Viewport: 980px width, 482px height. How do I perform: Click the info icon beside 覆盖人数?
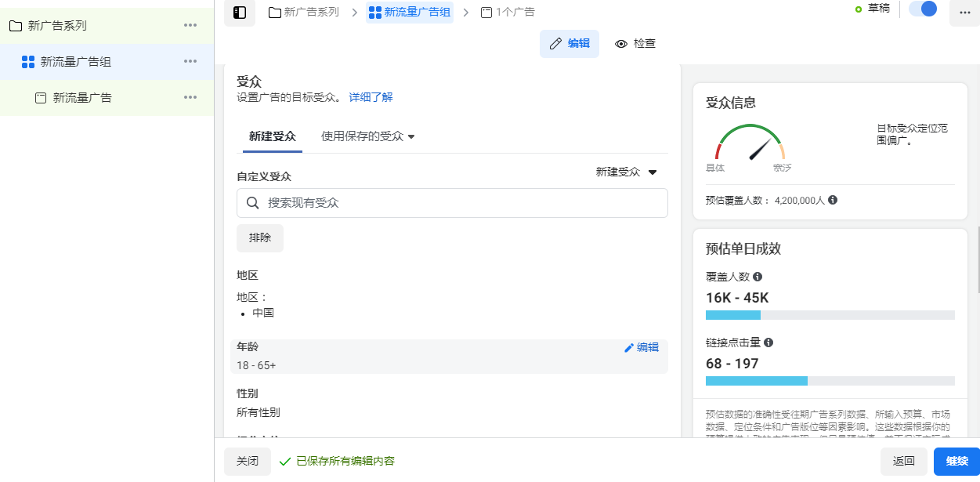point(758,277)
